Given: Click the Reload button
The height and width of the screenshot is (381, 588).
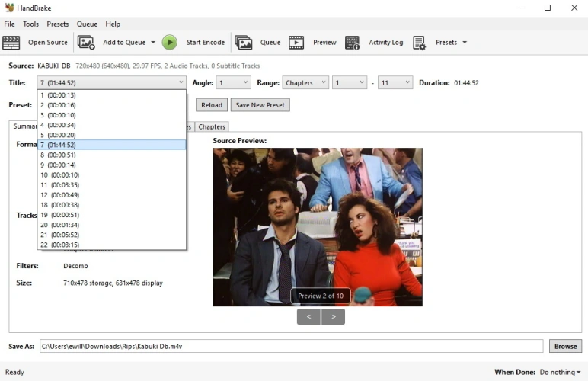Looking at the screenshot, I should pyautogui.click(x=212, y=105).
